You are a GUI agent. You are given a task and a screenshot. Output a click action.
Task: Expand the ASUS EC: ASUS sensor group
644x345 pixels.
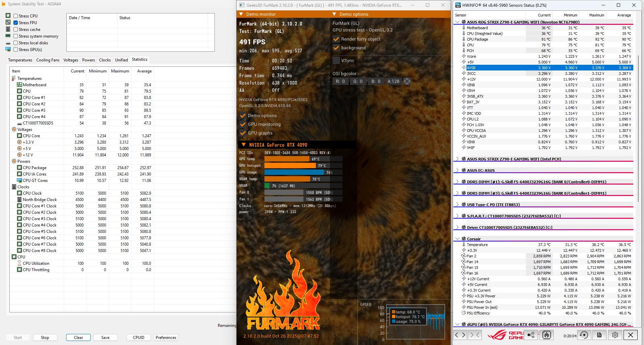click(x=457, y=170)
